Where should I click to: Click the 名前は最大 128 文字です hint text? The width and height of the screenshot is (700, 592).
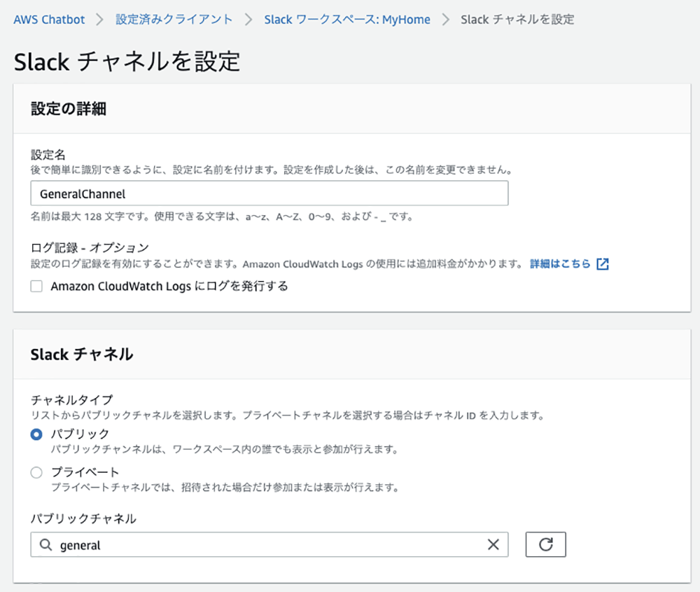[222, 216]
